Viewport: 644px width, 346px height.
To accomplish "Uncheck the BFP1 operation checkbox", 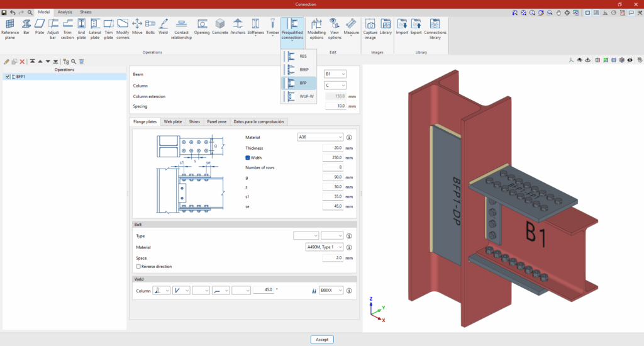I will pyautogui.click(x=8, y=77).
